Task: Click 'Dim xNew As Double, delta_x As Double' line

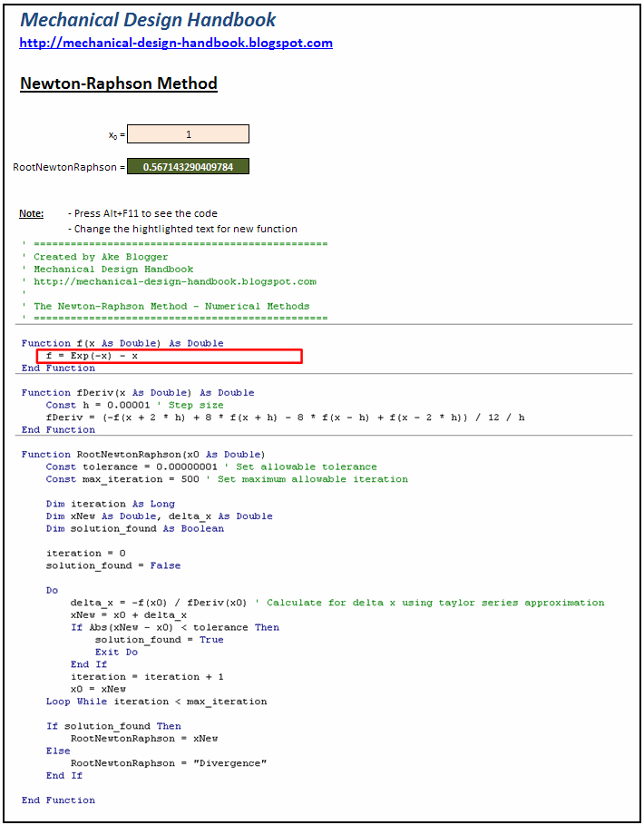Action: click(x=160, y=516)
